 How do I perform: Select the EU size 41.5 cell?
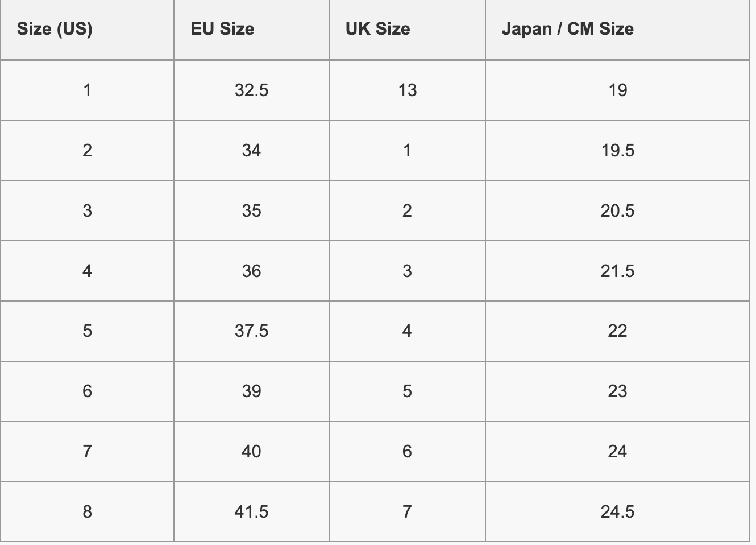point(251,512)
